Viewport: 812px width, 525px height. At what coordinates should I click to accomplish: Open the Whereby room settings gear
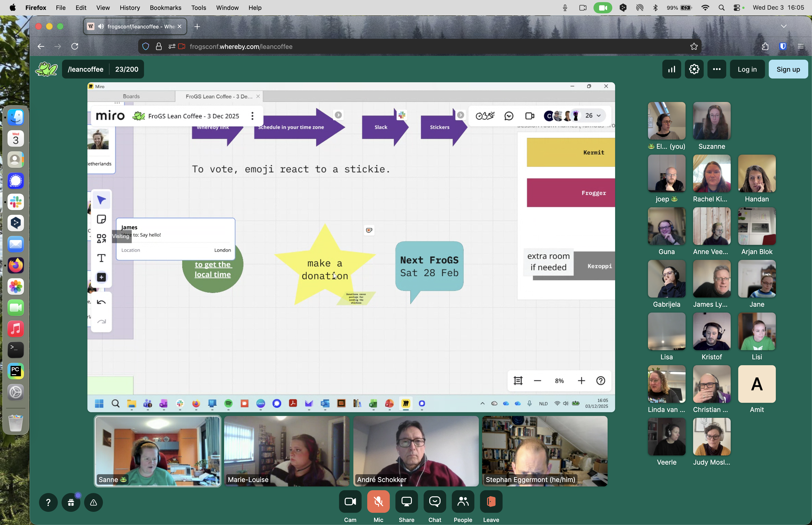coord(694,69)
